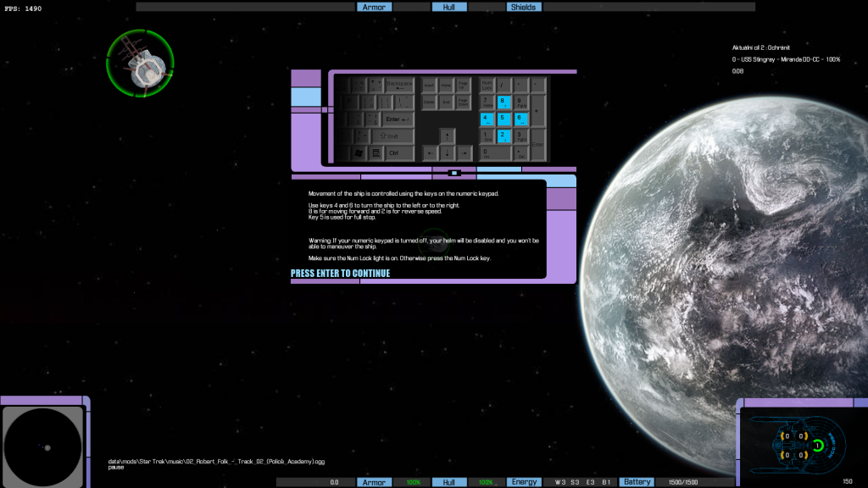Image resolution: width=868 pixels, height=488 pixels.
Task: Click the music track file path text
Action: click(216, 462)
